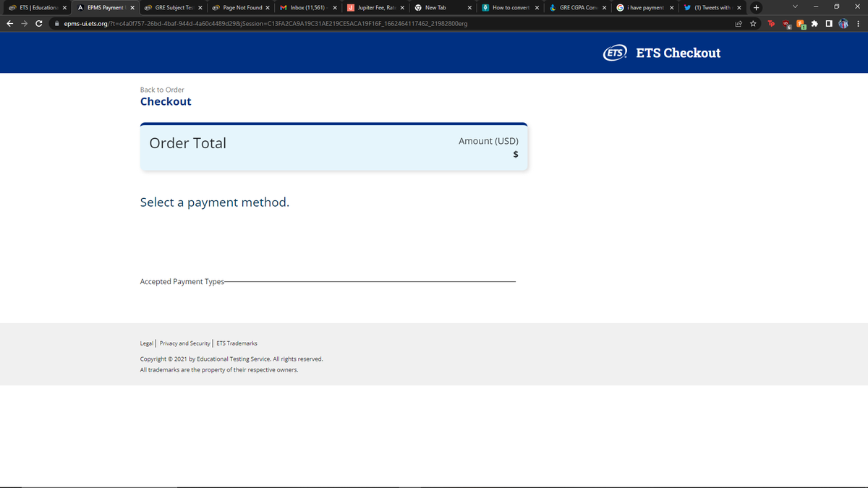Go Back to Order link

point(162,90)
